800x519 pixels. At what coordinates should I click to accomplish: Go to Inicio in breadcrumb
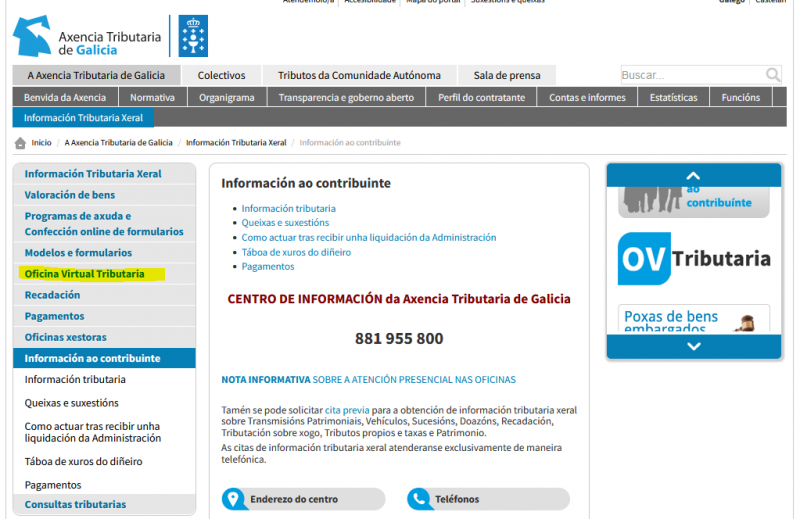(x=41, y=143)
